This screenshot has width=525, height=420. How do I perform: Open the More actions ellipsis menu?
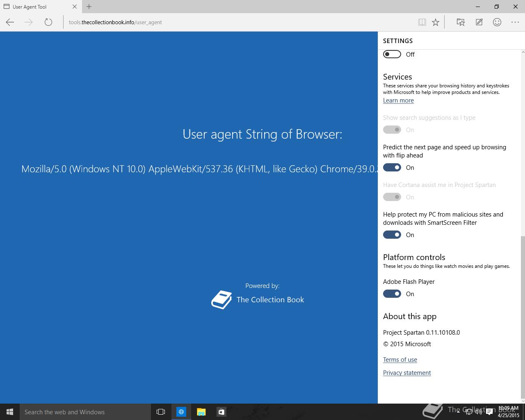tap(515, 22)
